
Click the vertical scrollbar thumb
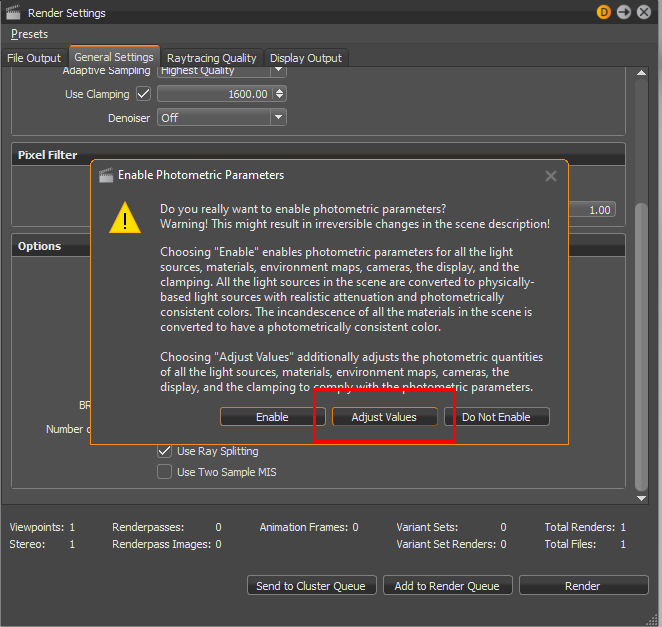coord(641,347)
